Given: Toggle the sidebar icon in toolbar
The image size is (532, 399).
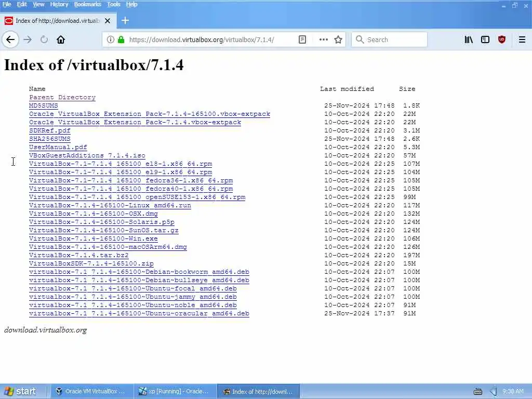Looking at the screenshot, I should [x=485, y=39].
